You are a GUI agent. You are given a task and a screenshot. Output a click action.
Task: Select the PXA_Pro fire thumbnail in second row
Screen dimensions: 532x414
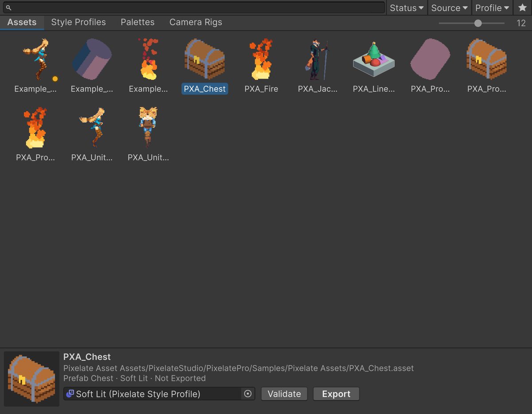(x=35, y=128)
